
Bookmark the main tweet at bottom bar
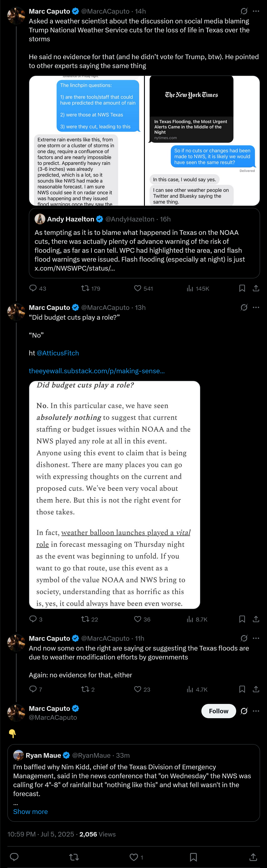coord(193,857)
